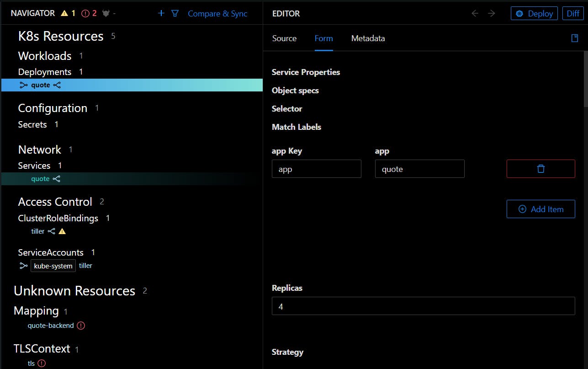Click the policy shield icon in Navigator header
This screenshot has width=588, height=369.
106,13
